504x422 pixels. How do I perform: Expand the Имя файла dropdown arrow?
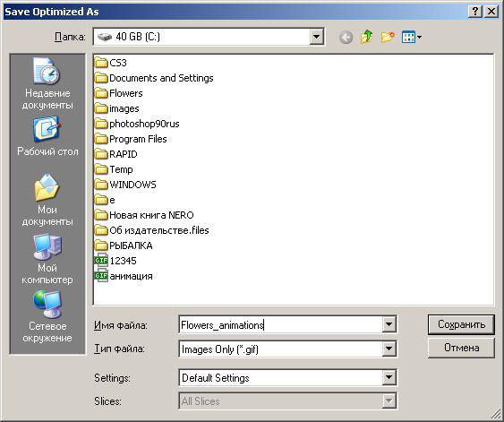point(389,324)
